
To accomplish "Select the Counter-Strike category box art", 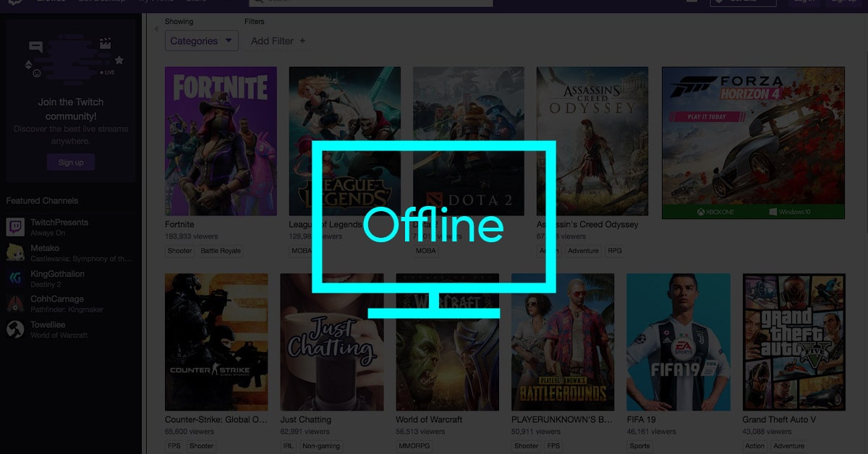I will click(x=216, y=341).
